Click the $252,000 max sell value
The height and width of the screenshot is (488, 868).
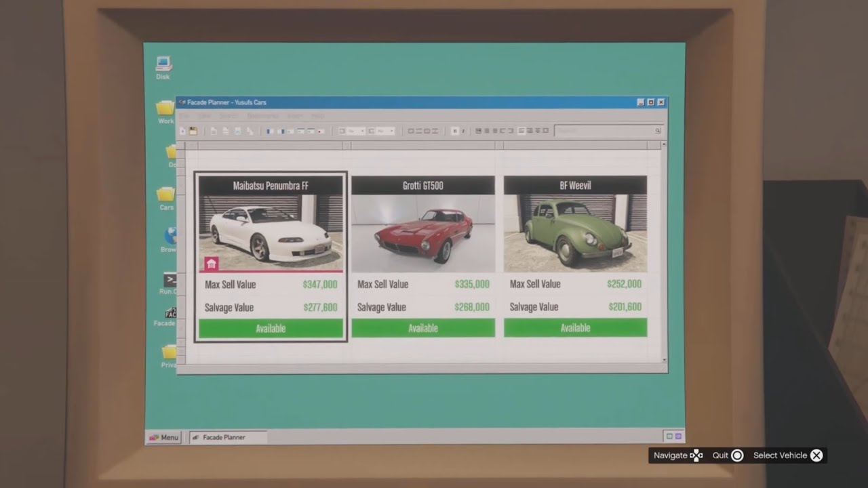pos(624,284)
